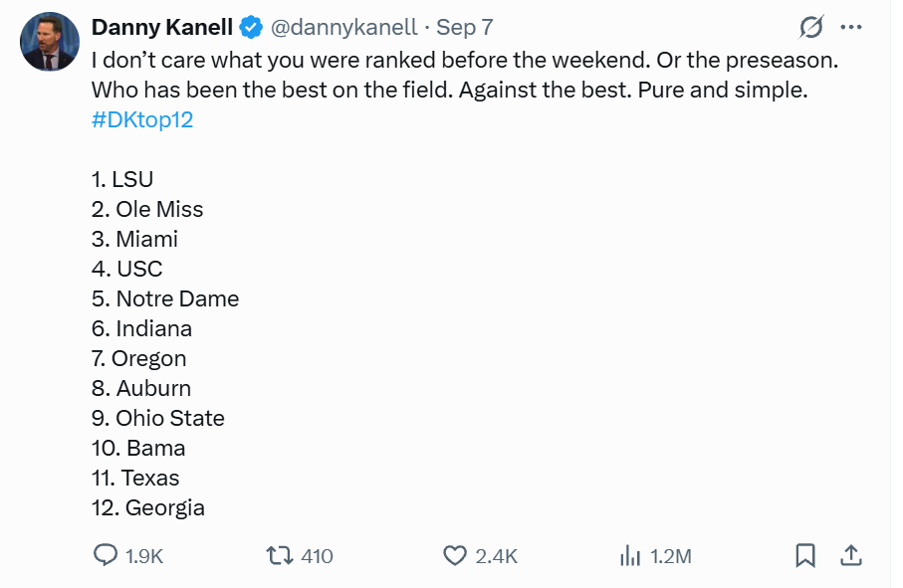The image size is (903, 588).
Task: Click the 2.4K likes count
Action: 497,556
